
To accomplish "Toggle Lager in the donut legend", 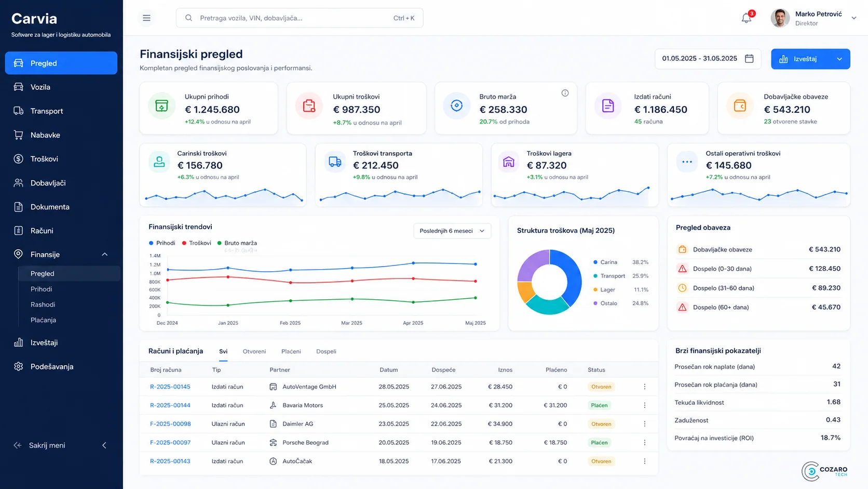I will 604,290.
